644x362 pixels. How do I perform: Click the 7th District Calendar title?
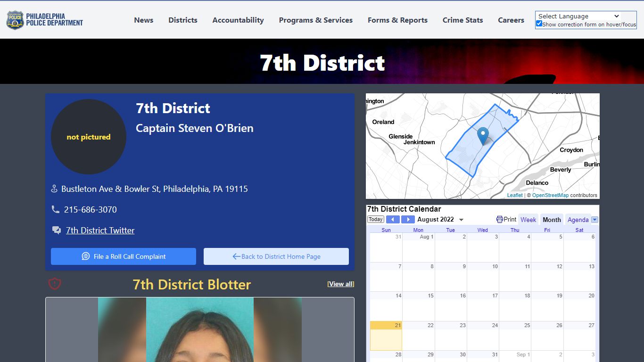pos(404,209)
